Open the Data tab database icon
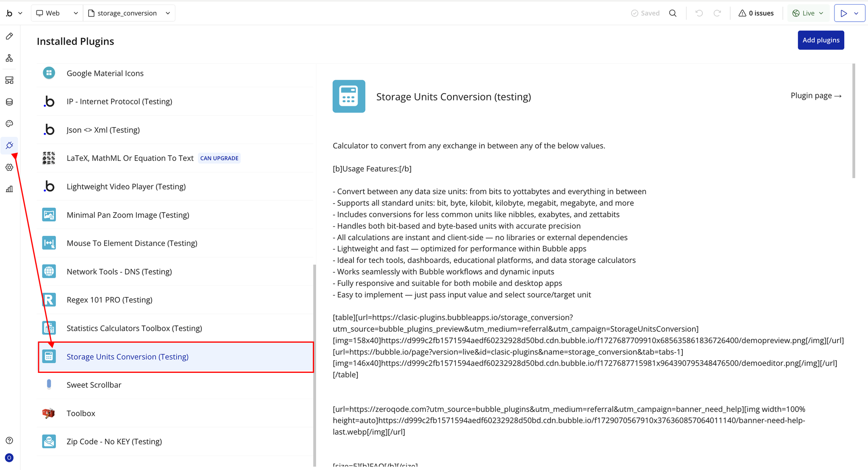 9,102
